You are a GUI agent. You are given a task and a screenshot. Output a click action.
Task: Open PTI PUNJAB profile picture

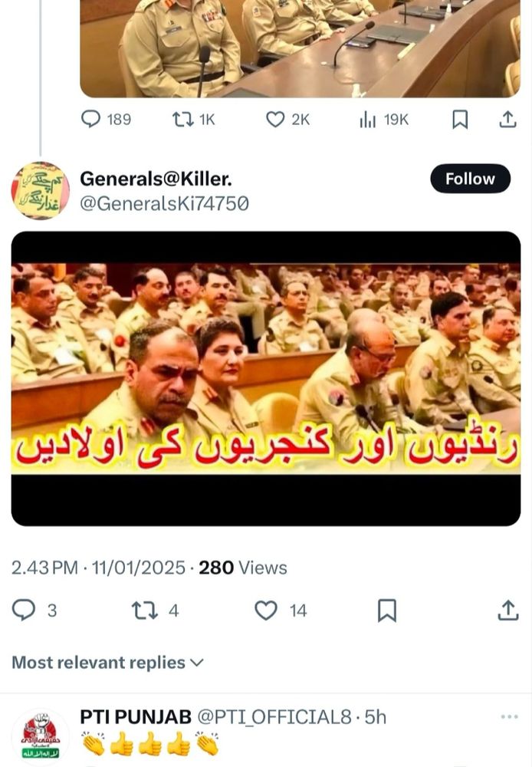40,736
